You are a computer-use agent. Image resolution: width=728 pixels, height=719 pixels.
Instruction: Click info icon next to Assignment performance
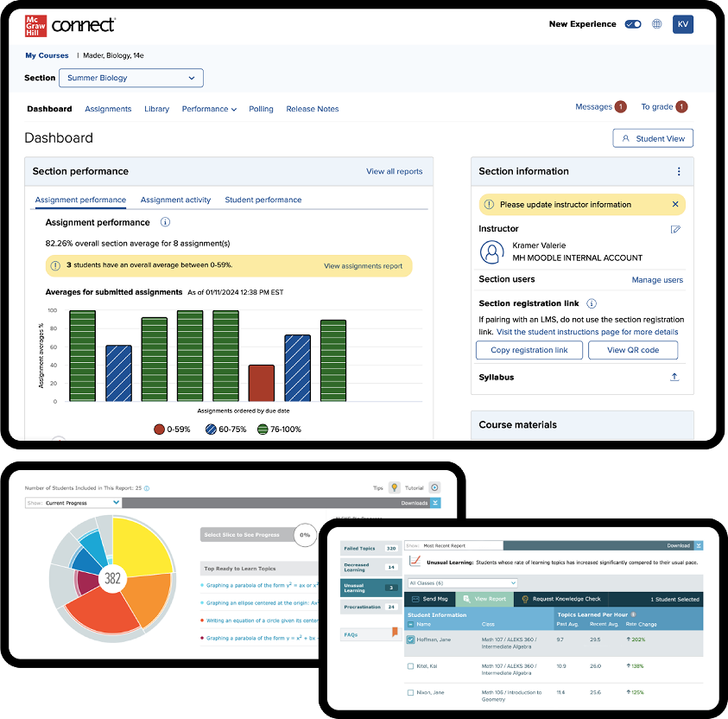coord(166,223)
